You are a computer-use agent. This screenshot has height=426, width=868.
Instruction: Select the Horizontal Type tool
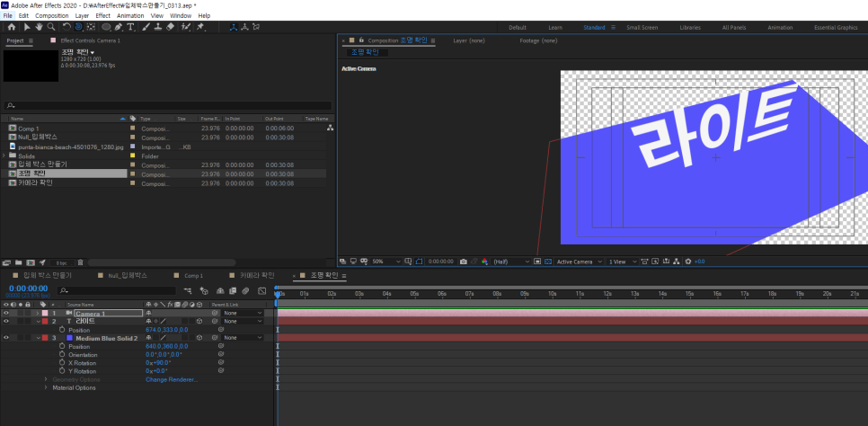pos(130,27)
